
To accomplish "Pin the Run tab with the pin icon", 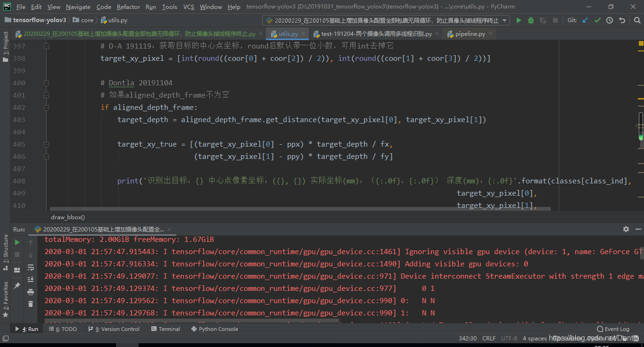I will [17, 285].
